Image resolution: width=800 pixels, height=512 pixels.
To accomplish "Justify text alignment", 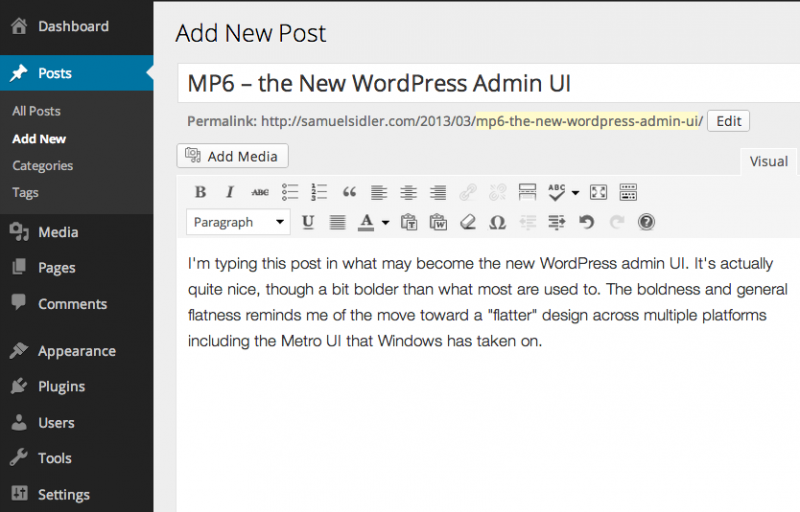I will [x=337, y=222].
